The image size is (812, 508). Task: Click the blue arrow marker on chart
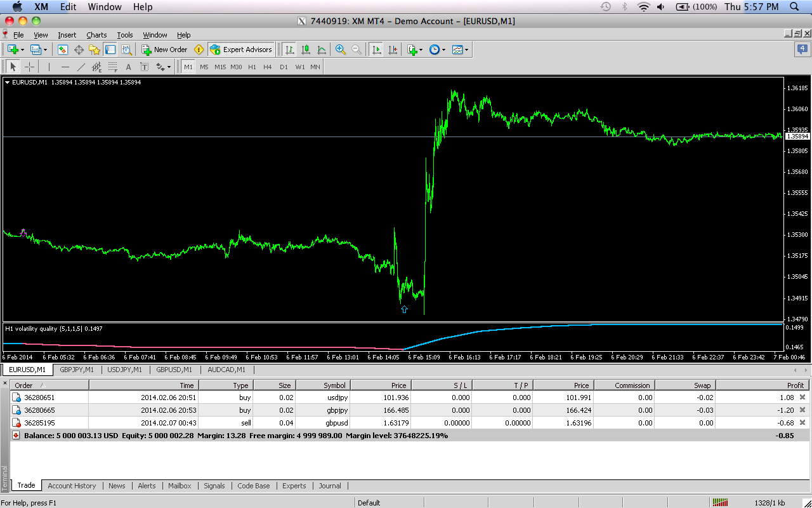pos(404,309)
